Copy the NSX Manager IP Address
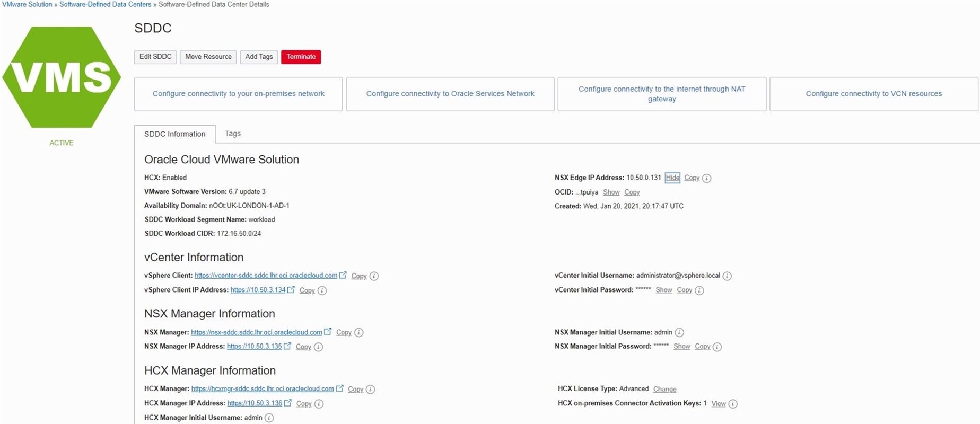This screenshot has height=424, width=980. coord(303,347)
